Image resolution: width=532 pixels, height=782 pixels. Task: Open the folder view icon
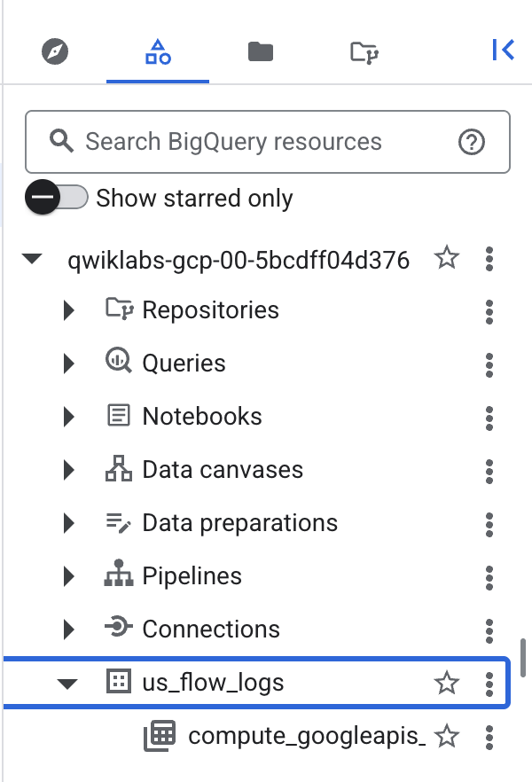(259, 51)
